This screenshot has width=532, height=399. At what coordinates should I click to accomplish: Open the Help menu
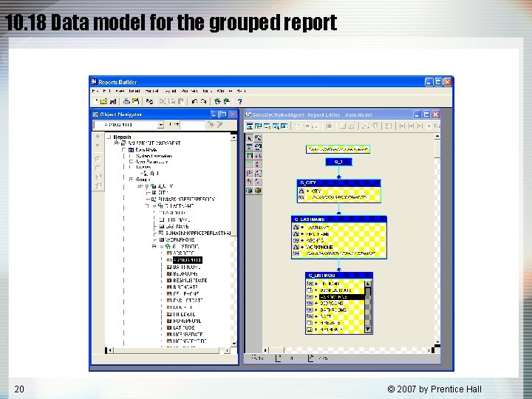pos(241,91)
